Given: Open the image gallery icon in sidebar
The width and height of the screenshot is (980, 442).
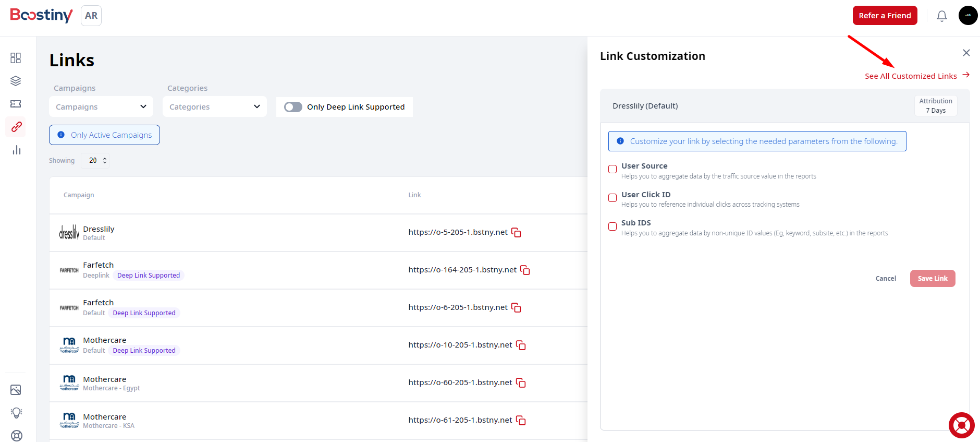Looking at the screenshot, I should pyautogui.click(x=16, y=390).
